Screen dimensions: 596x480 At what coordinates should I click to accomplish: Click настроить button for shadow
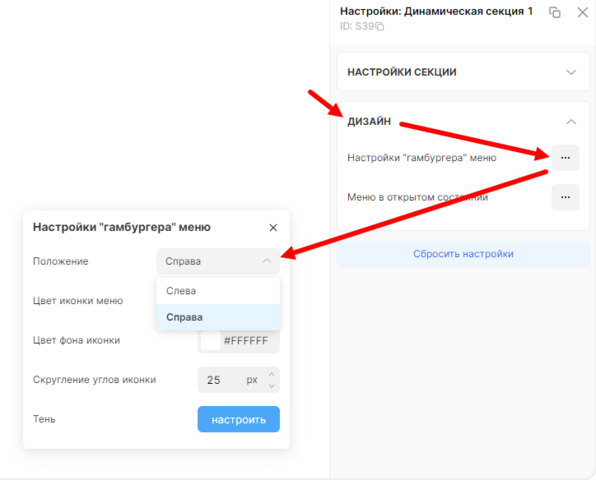click(x=239, y=420)
